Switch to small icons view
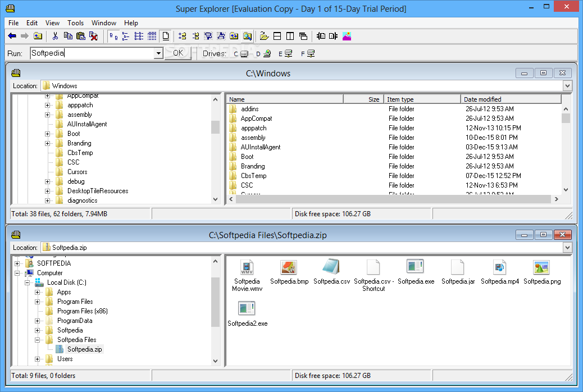The width and height of the screenshot is (583, 392). 126,36
